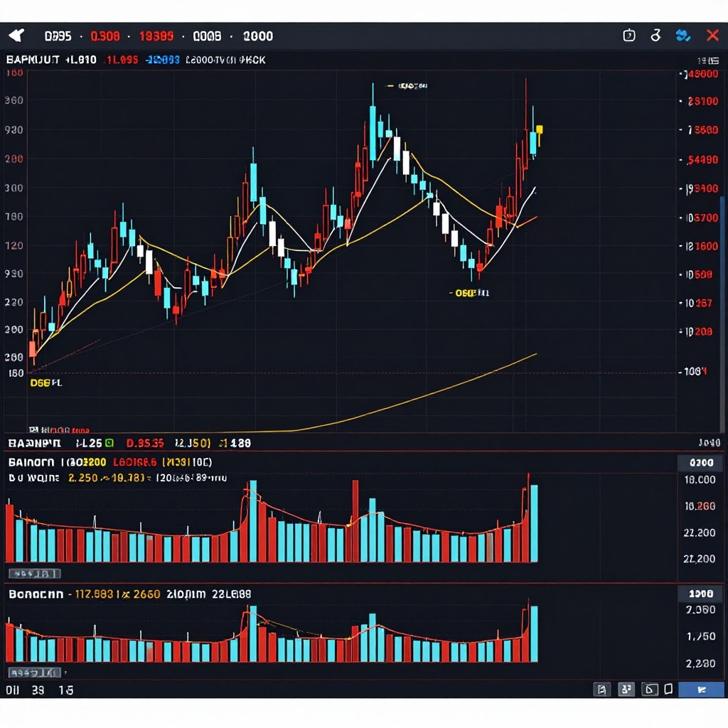This screenshot has height=728, width=728.
Task: Click the blue value in the chart info row
Action: pos(163,60)
